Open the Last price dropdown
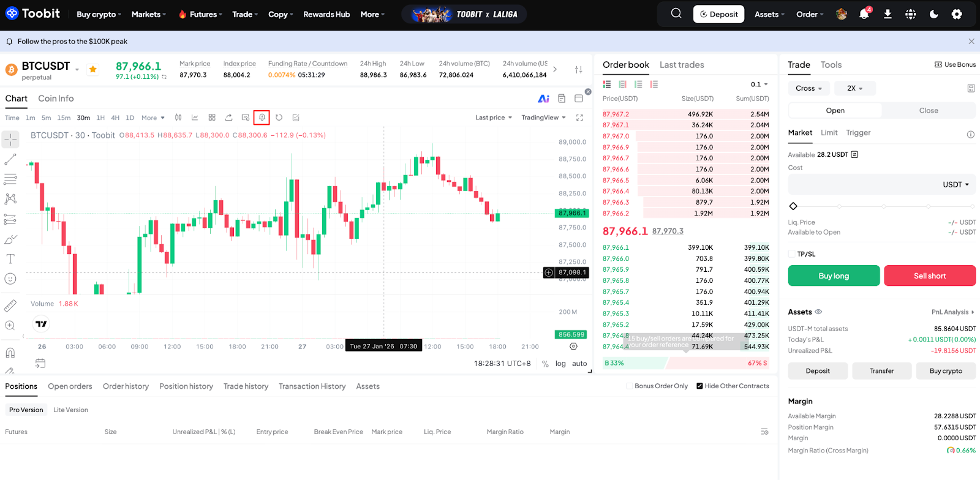980x480 pixels. tap(494, 118)
